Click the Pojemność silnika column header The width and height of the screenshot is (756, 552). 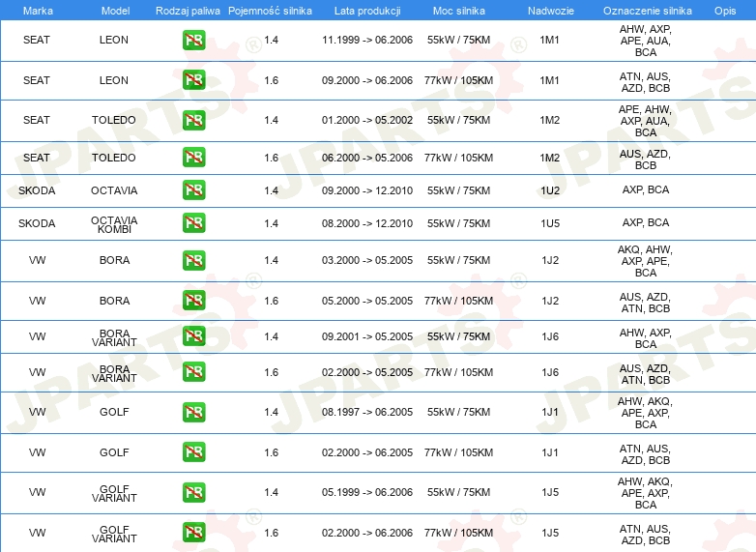point(270,11)
